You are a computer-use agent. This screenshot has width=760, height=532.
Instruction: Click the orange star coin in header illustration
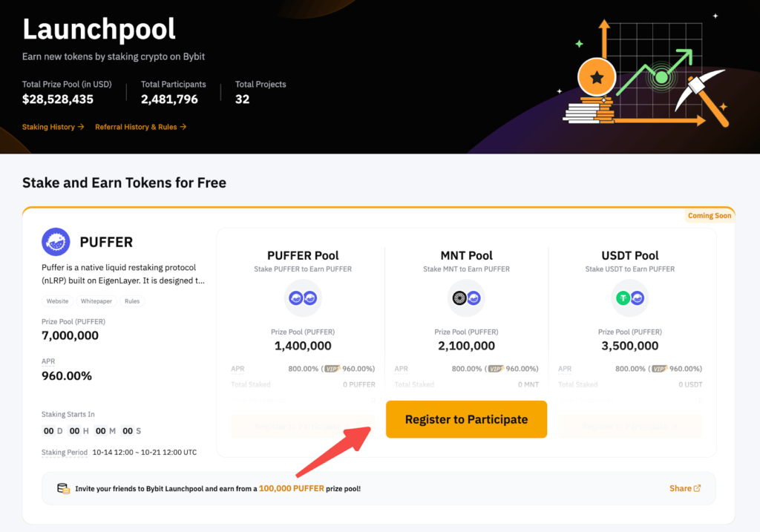point(597,77)
